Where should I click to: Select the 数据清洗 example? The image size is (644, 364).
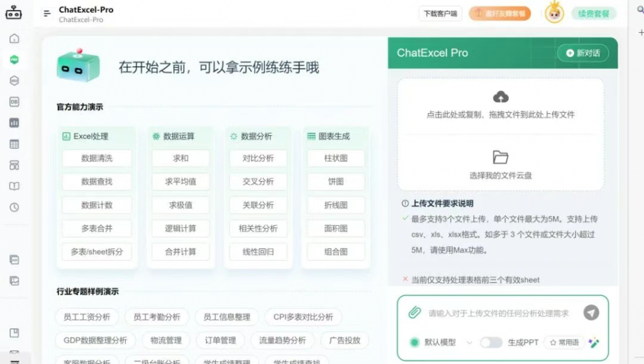click(x=97, y=158)
